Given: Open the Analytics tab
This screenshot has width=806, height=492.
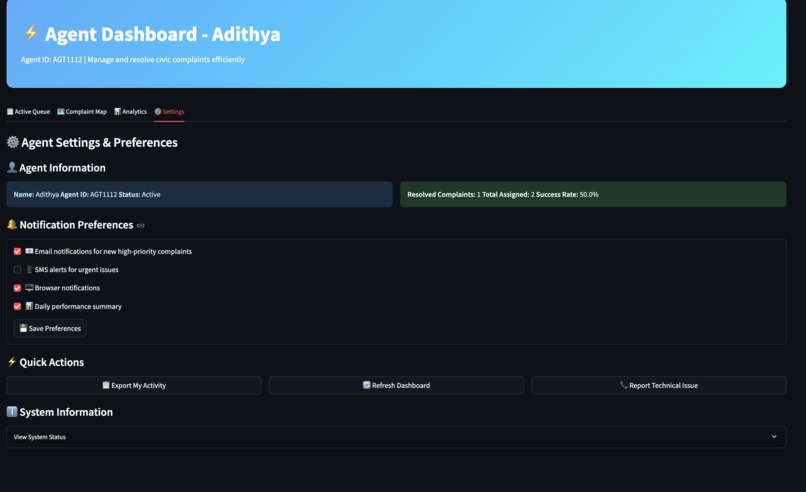Looking at the screenshot, I should [x=130, y=112].
